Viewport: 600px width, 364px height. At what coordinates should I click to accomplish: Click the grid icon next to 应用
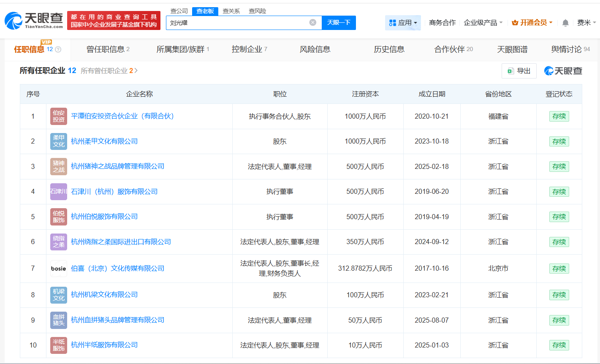click(x=393, y=22)
